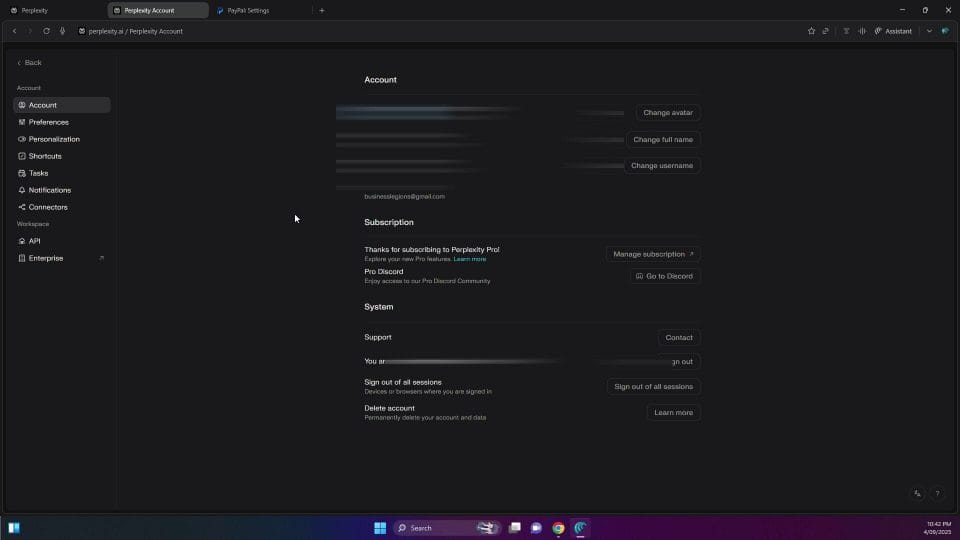This screenshot has height=540, width=960.
Task: Open the Connectors settings page
Action: (48, 207)
